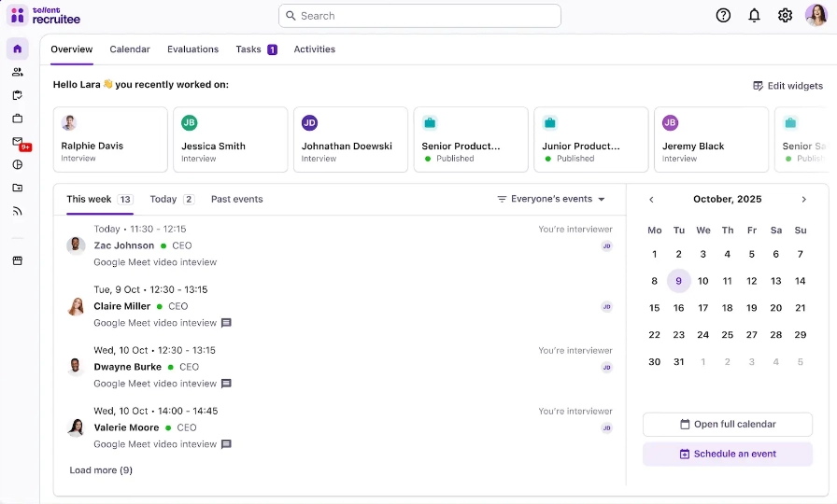The height and width of the screenshot is (504, 837).
Task: Open Dwayne Burke candidate name
Action: pyautogui.click(x=128, y=368)
